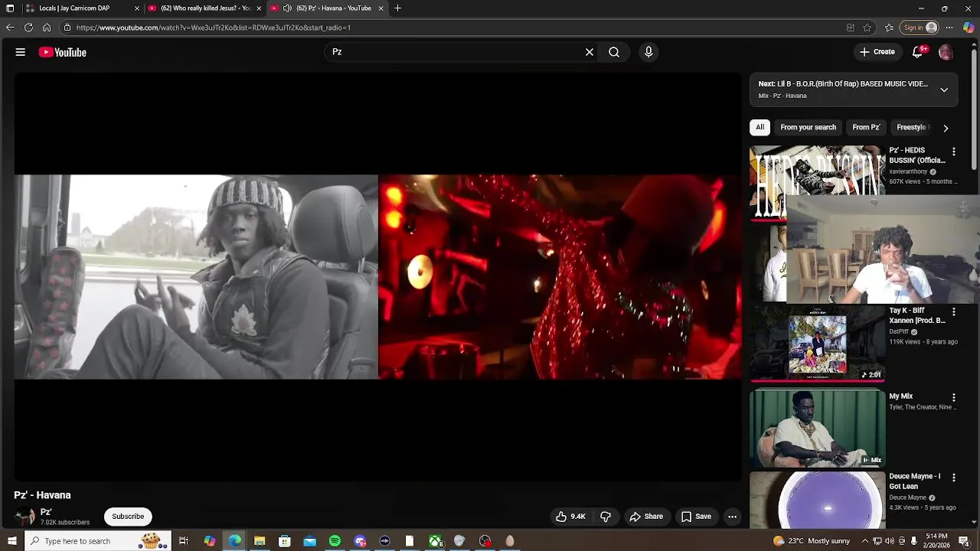Open more actions under the video
Viewport: 980px width, 551px height.
[733, 517]
